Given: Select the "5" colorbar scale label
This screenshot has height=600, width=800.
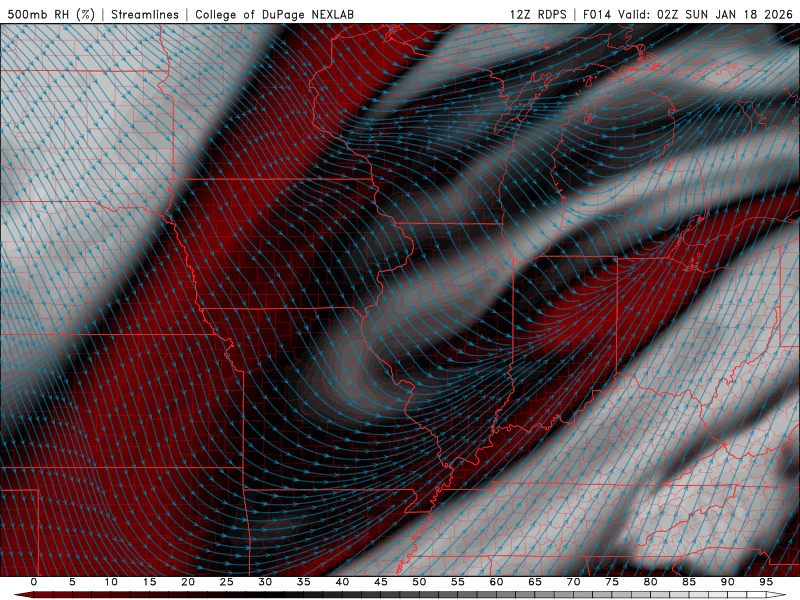Looking at the screenshot, I should (x=72, y=582).
